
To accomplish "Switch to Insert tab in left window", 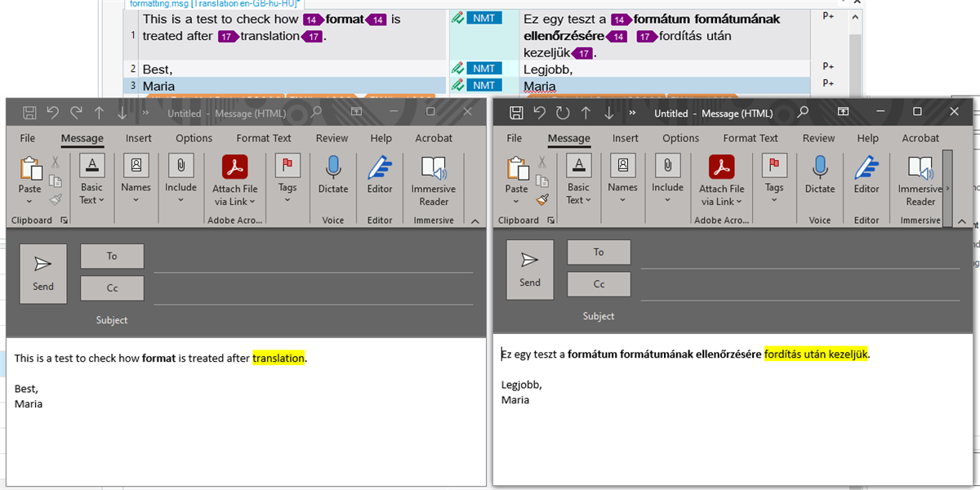I will point(139,138).
